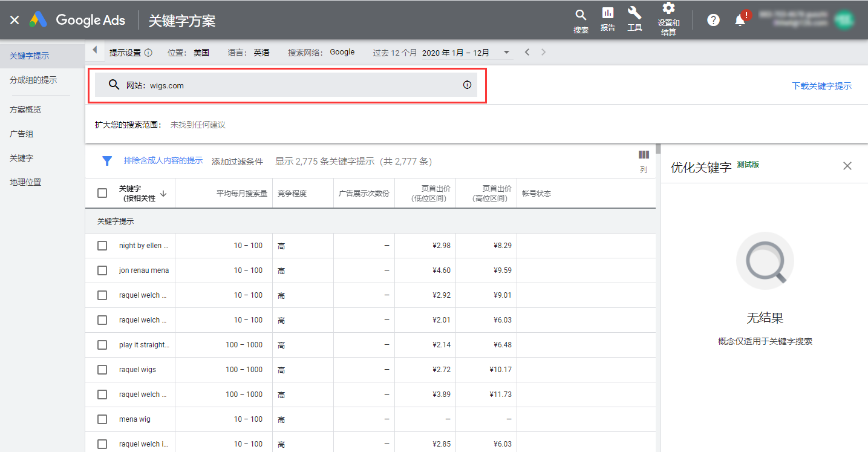Viewport: 868px width, 452px height.
Task: Check the box for mena wig
Action: point(102,419)
